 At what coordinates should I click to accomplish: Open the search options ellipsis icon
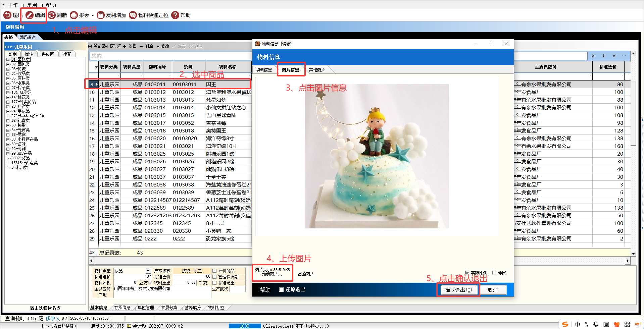[624, 56]
